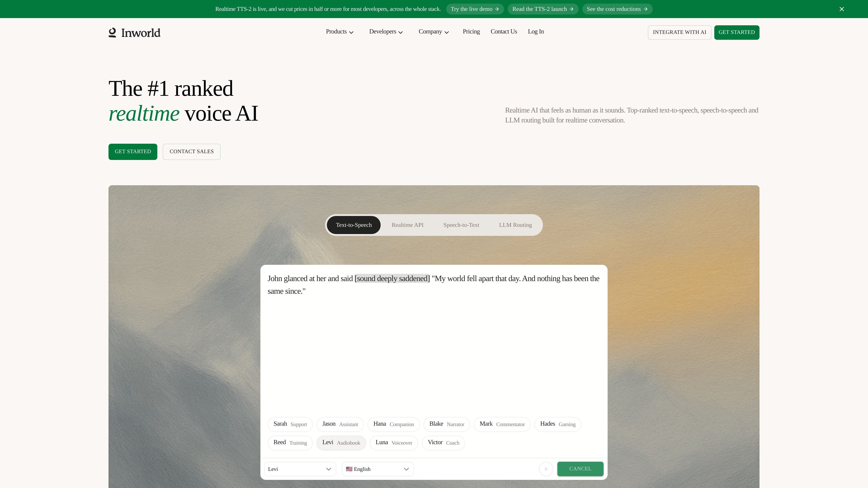
Task: Switch to the Realtime API tab
Action: 407,225
